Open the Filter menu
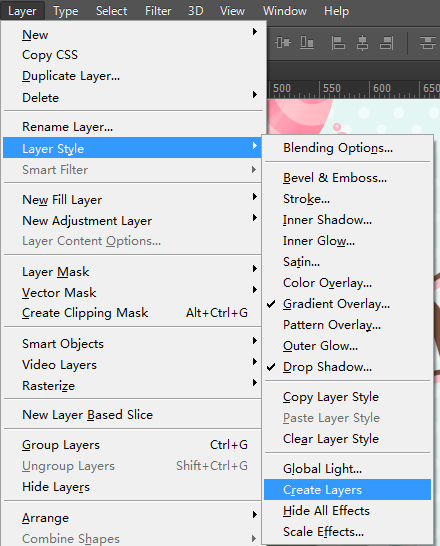 [x=158, y=11]
